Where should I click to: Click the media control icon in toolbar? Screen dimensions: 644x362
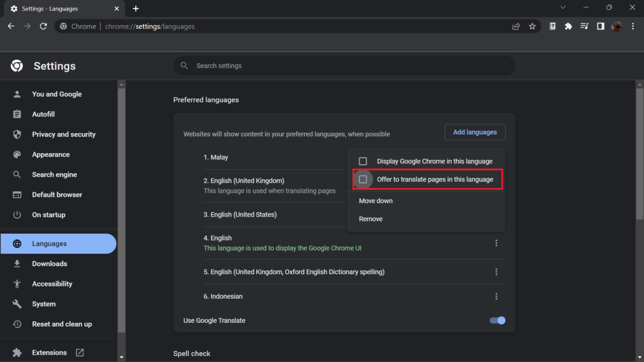(x=584, y=26)
